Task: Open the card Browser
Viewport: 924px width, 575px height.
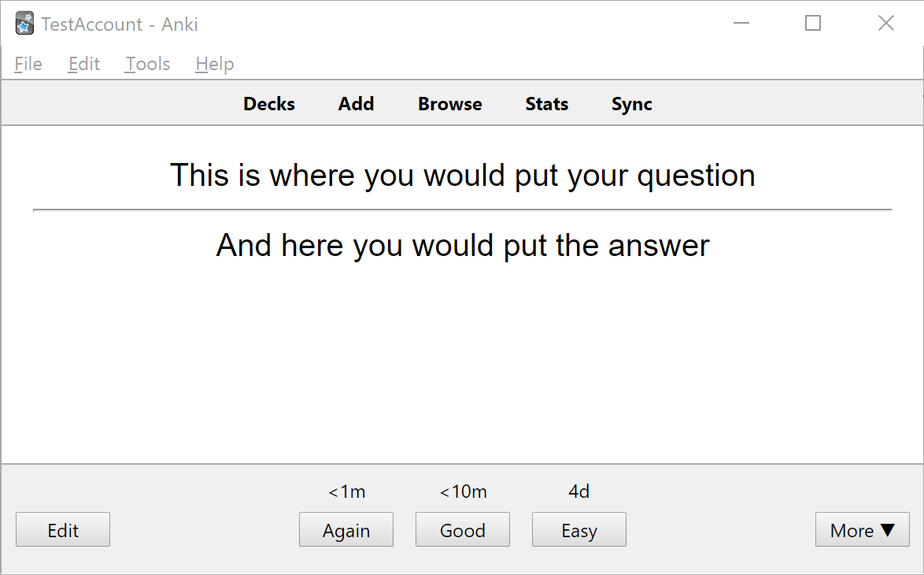Action: 449,103
